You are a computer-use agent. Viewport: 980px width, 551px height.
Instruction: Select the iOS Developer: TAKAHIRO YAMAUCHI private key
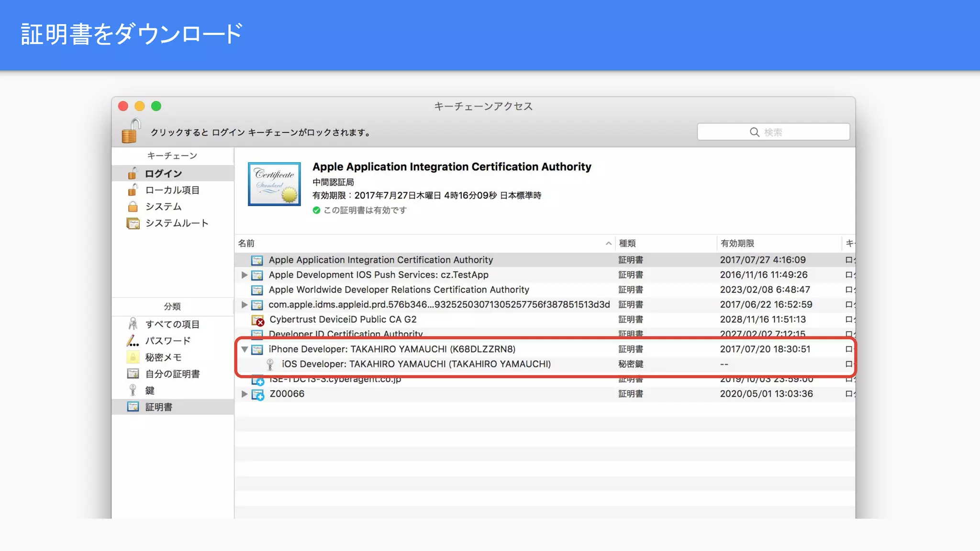416,364
